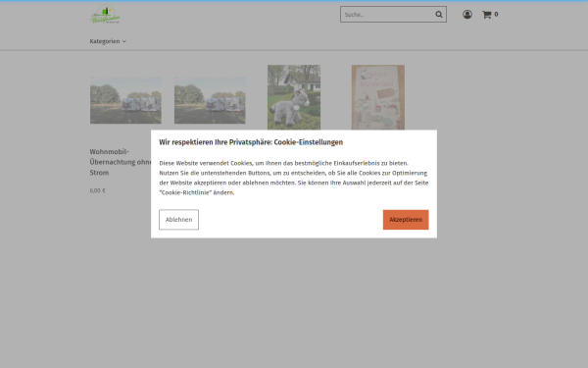The image size is (588, 368).
Task: Accept cookies with the Akzeptieren button
Action: 406,220
